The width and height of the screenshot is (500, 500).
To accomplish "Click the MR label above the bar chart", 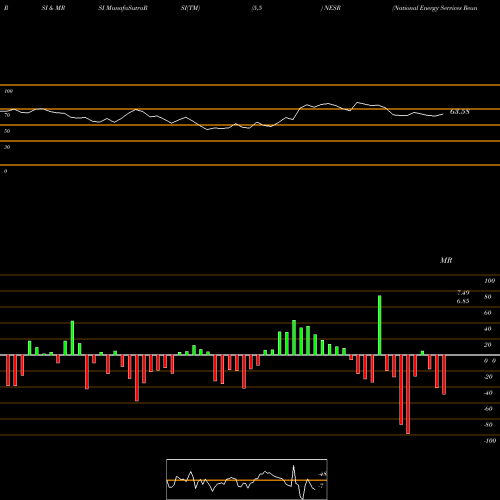I will click(446, 260).
